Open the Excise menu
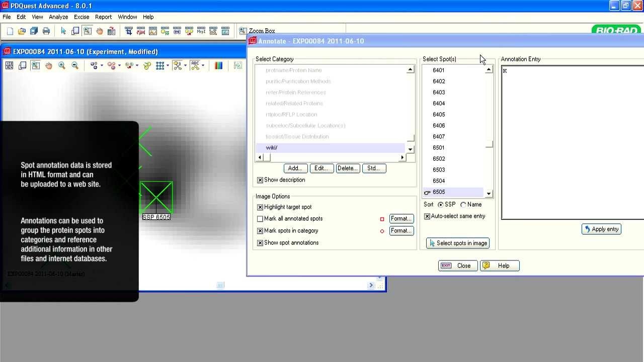 tap(82, 17)
